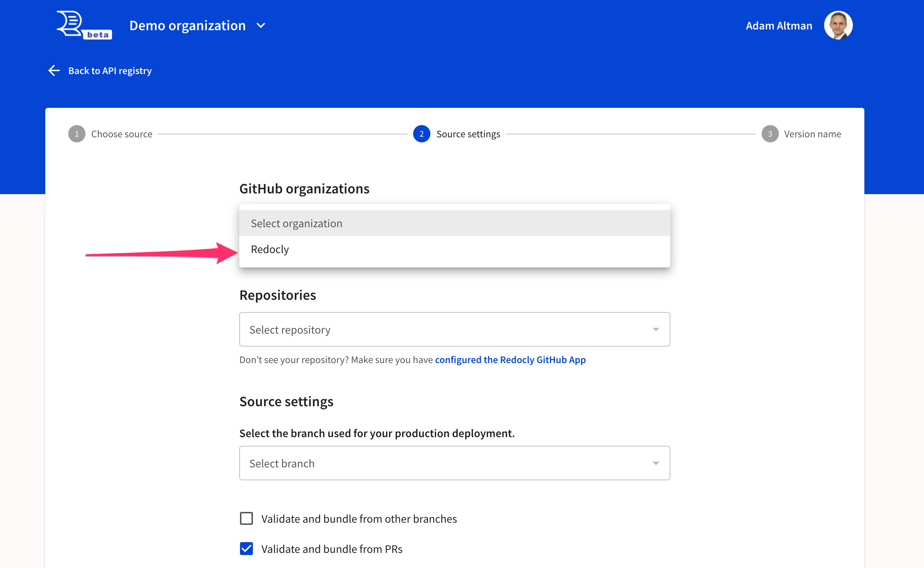924x568 pixels.
Task: Select step 3 circle Version name
Action: point(770,134)
